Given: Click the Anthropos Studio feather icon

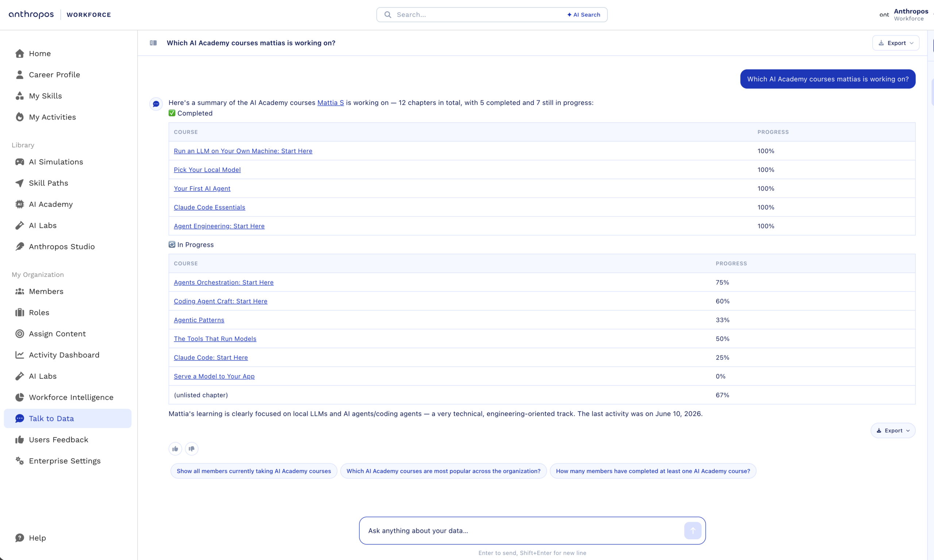Looking at the screenshot, I should (20, 246).
